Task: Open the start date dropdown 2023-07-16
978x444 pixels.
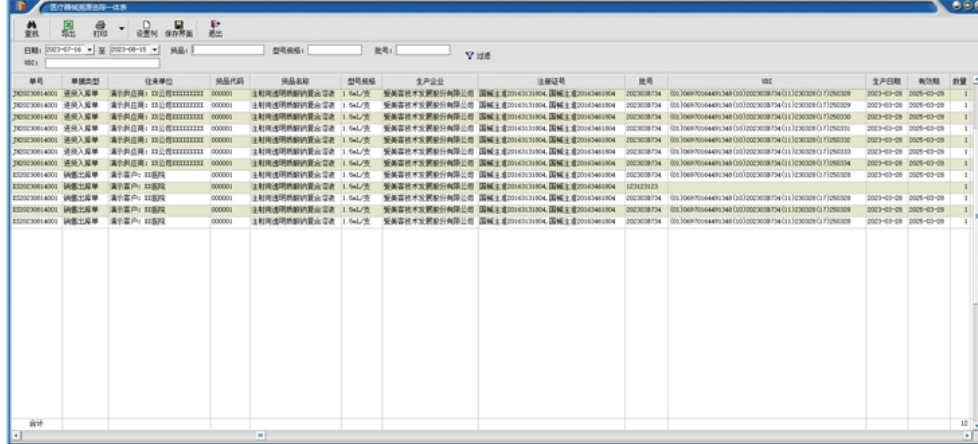Action: pyautogui.click(x=89, y=49)
